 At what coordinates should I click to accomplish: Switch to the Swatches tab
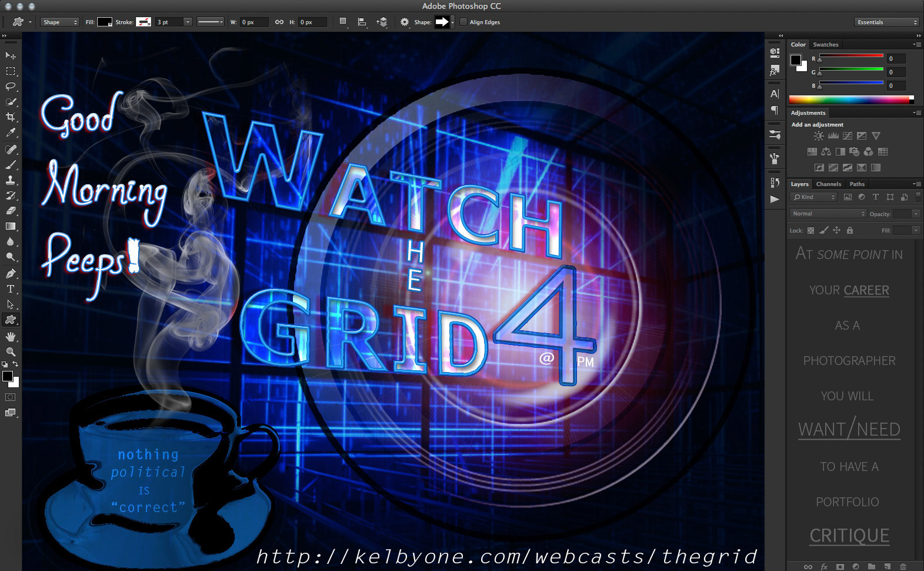click(826, 45)
